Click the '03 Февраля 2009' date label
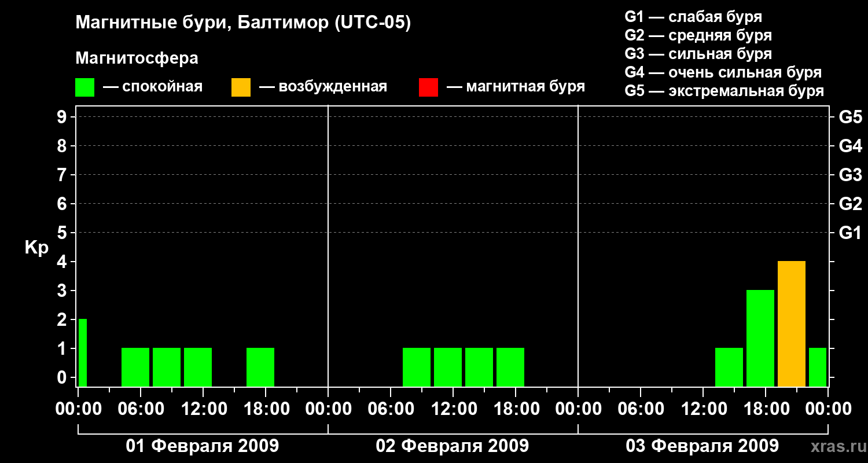 [703, 446]
